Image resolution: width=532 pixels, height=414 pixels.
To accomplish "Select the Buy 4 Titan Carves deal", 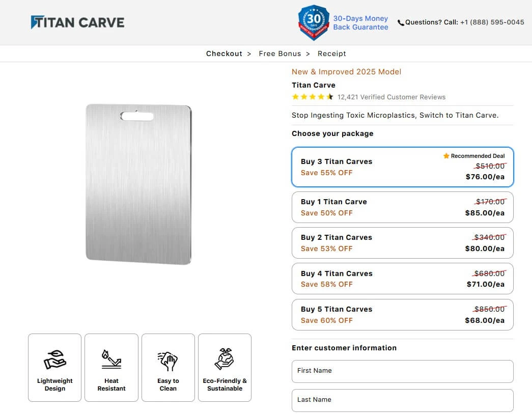I will [402, 279].
